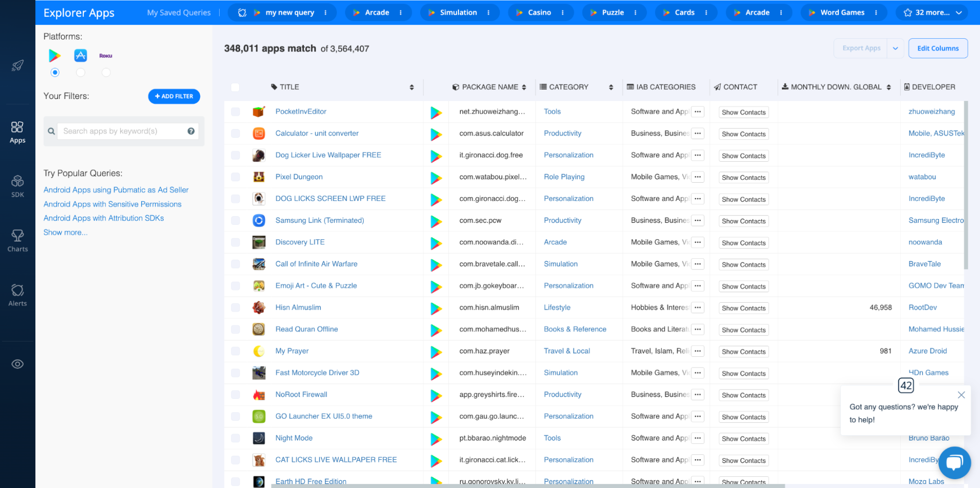Show more IAB categories for Night Mode
This screenshot has height=488, width=980.
pyautogui.click(x=698, y=438)
